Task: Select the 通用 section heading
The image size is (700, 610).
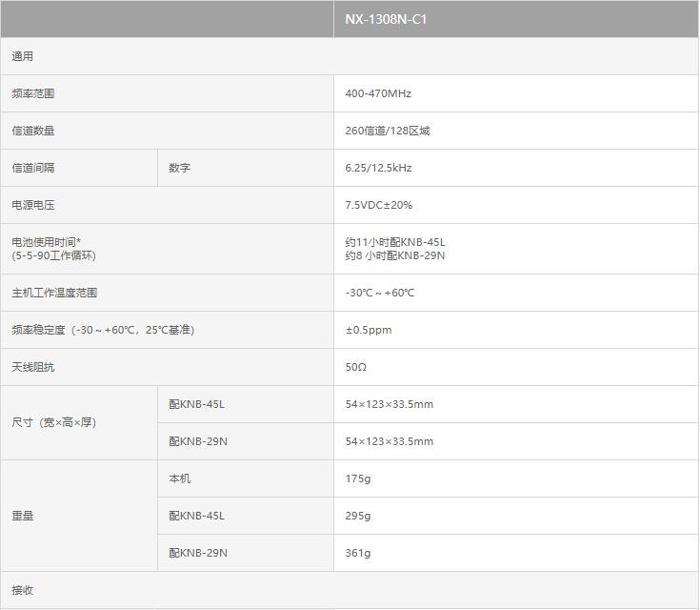Action: [22, 56]
